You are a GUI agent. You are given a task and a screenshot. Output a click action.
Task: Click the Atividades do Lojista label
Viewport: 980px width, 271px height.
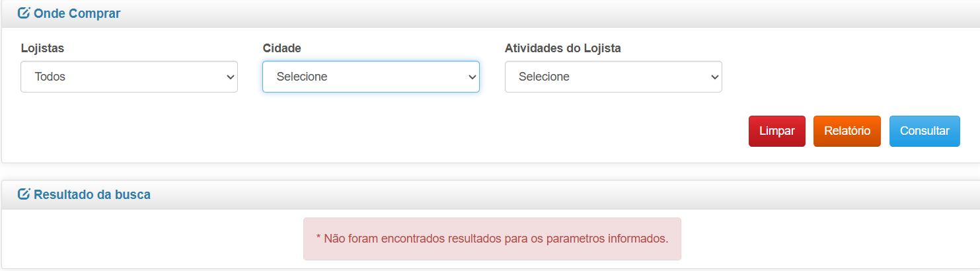coord(562,48)
